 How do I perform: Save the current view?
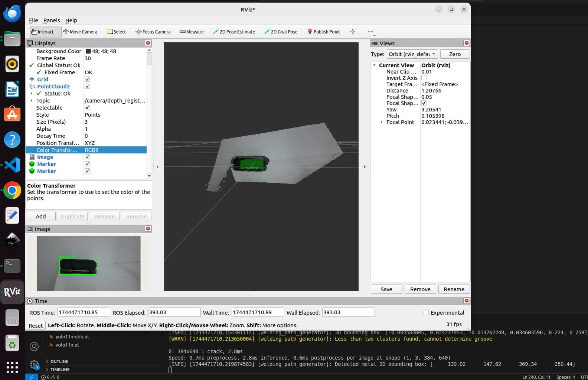(x=386, y=289)
